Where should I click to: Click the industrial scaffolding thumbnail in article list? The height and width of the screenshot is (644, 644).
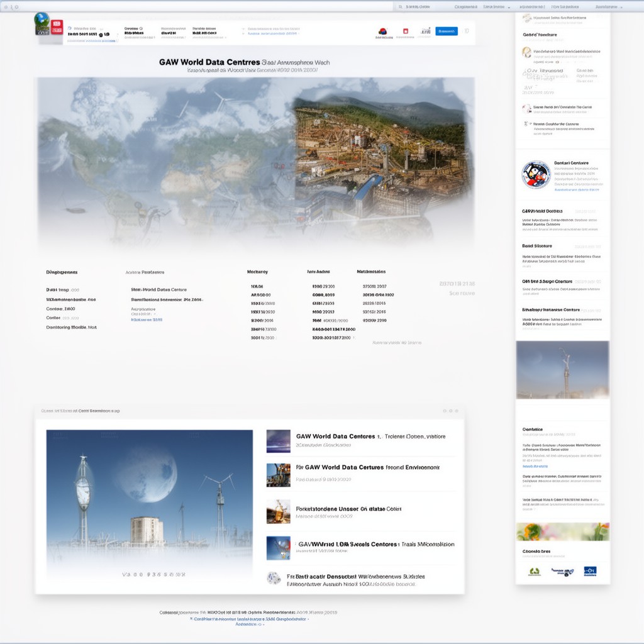[279, 475]
